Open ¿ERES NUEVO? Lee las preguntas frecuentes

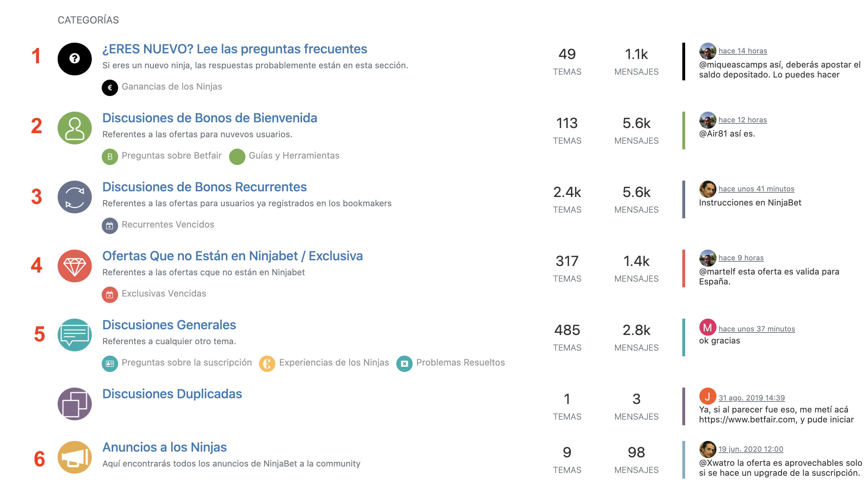pyautogui.click(x=235, y=49)
